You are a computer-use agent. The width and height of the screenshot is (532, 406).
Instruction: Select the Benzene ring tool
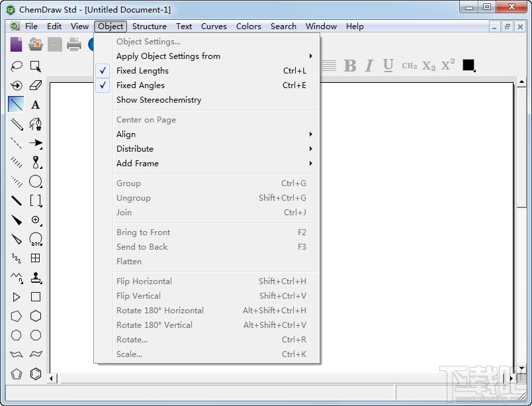point(35,374)
